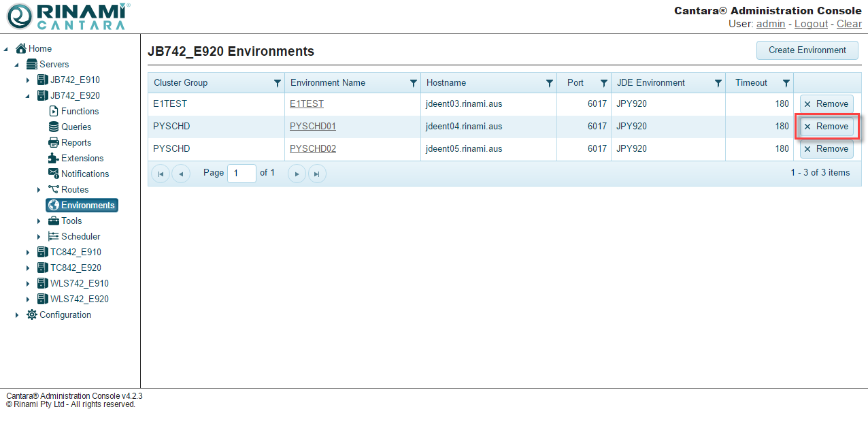
Task: Expand the JB742_E910 server node
Action: [28, 80]
